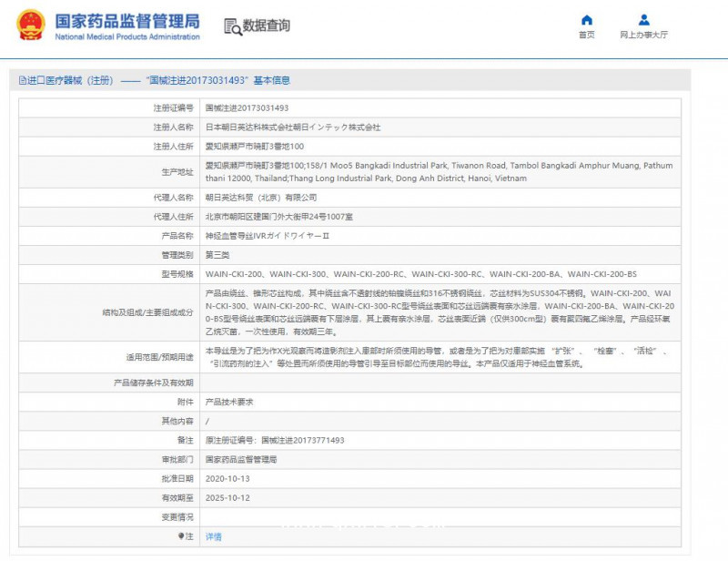Screen dimensions: 728x561
Task: Click the product name 神经血管导丝 cell
Action: pyautogui.click(x=268, y=235)
